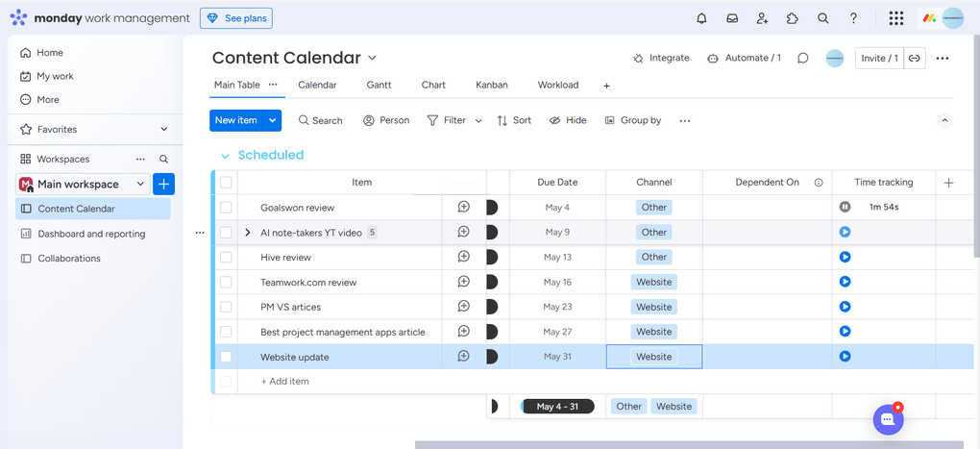The image size is (980, 449).
Task: Collapse the Scheduled group
Action: 225,156
